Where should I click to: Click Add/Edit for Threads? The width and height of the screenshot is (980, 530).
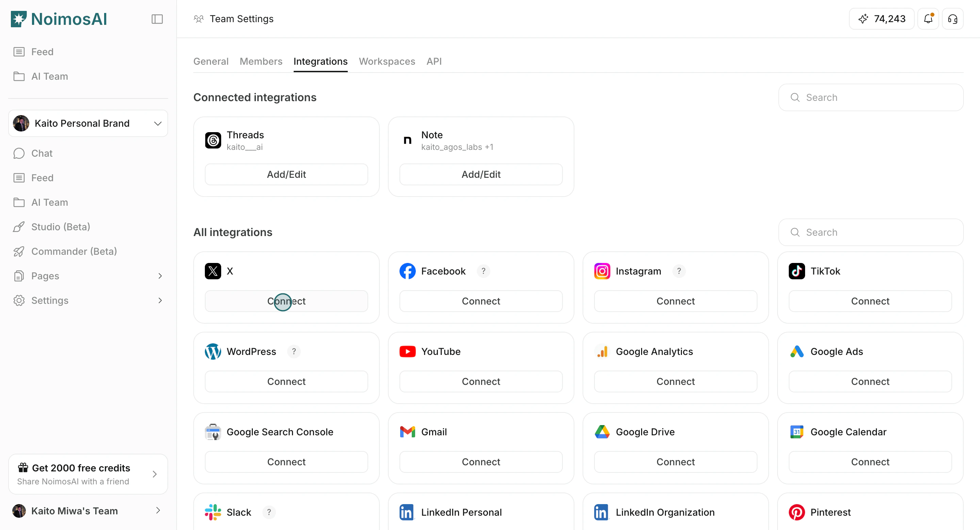pyautogui.click(x=286, y=174)
